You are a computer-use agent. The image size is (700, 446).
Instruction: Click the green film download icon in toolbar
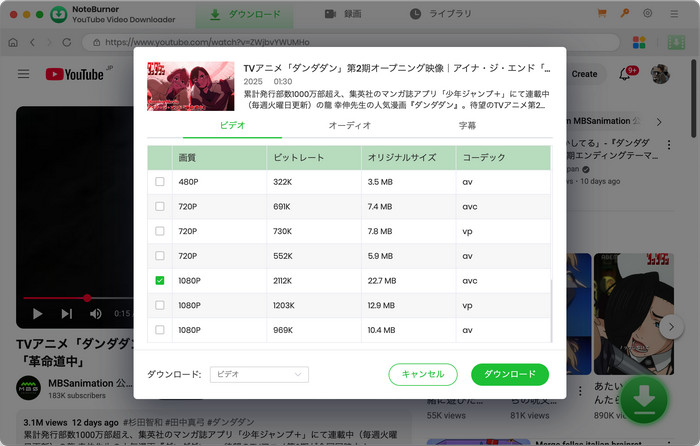point(676,42)
